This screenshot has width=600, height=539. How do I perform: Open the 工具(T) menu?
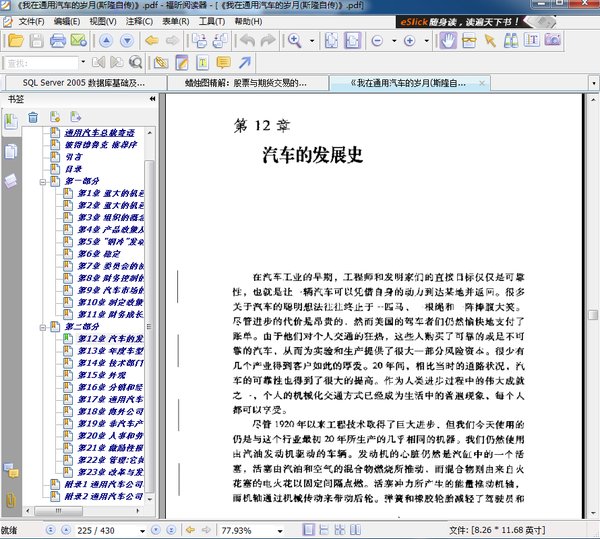pyautogui.click(x=211, y=20)
